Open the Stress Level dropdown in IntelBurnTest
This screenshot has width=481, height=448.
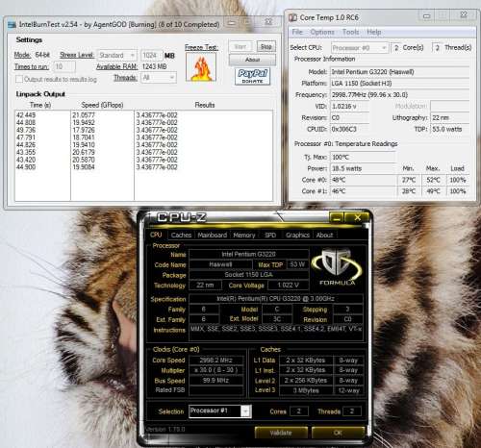(x=117, y=56)
